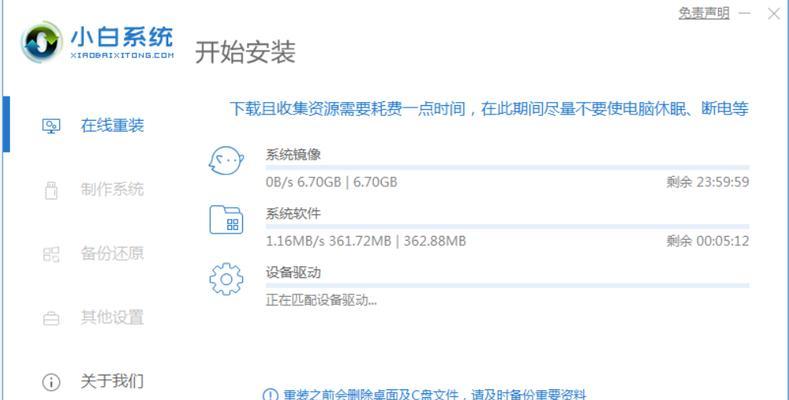This screenshot has width=789, height=400.
Task: Go to 其他设置 sidebar item
Action: (x=112, y=317)
